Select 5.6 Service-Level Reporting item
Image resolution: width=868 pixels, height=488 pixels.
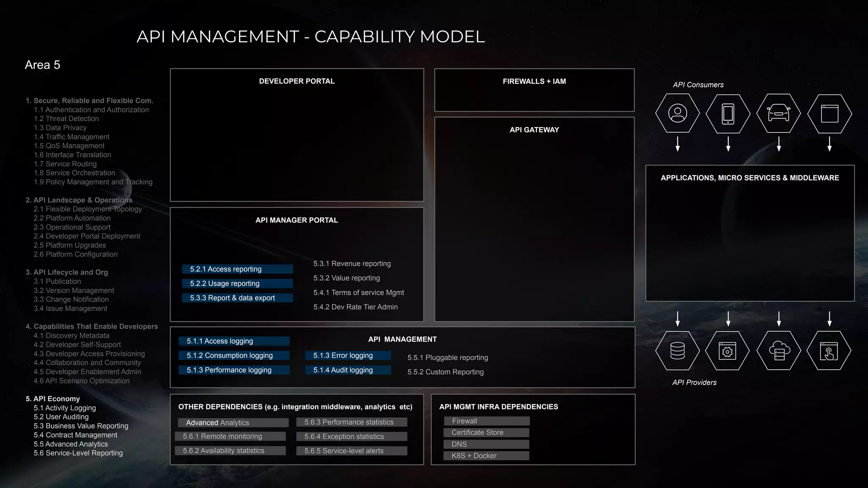[x=78, y=453]
